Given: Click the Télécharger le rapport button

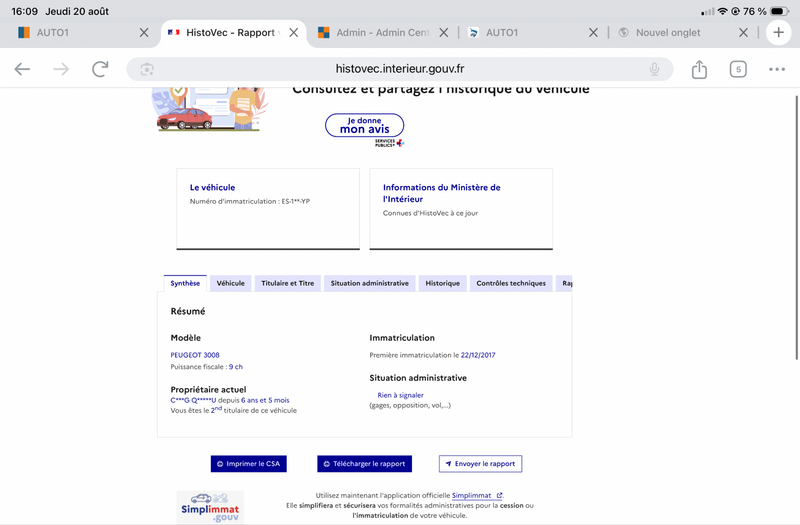Looking at the screenshot, I should 364,464.
